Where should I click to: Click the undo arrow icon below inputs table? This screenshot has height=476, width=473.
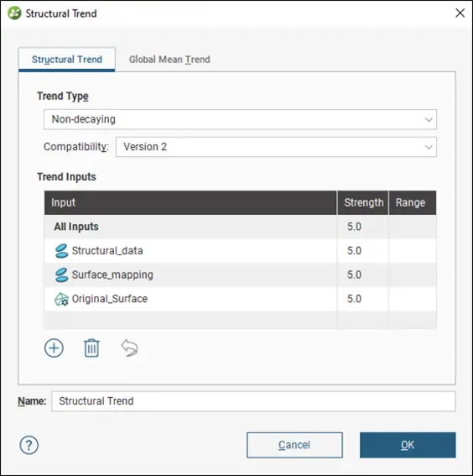click(129, 348)
